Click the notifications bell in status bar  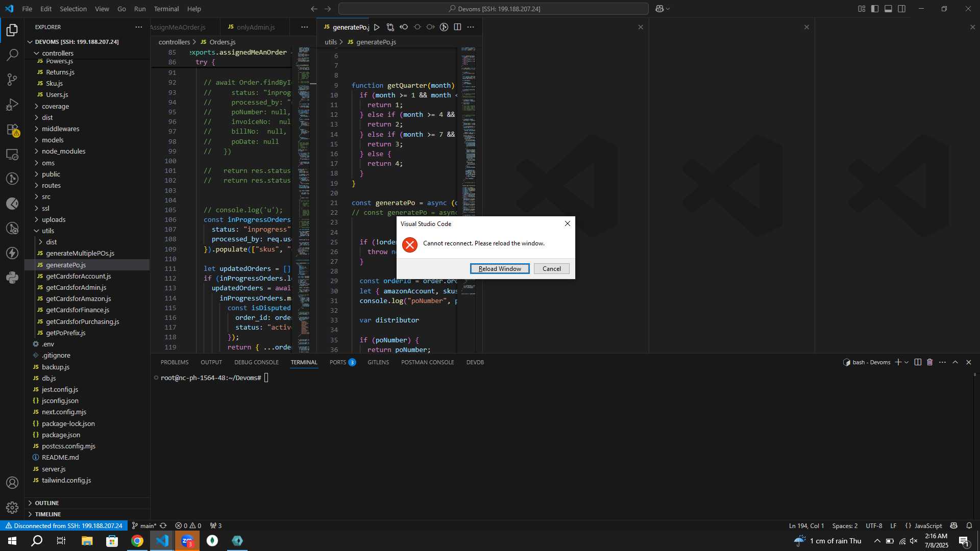[969, 525]
